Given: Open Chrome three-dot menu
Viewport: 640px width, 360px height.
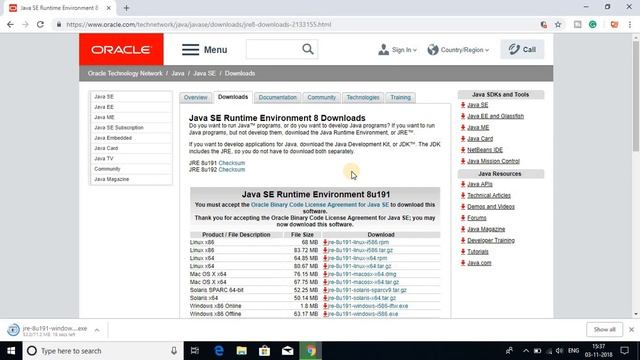Looking at the screenshot, I should (x=630, y=24).
